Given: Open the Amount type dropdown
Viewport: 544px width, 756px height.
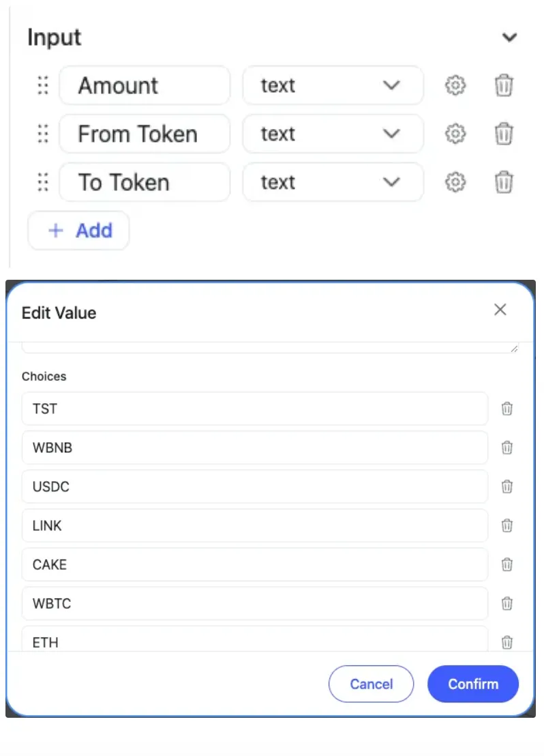Looking at the screenshot, I should tap(333, 86).
